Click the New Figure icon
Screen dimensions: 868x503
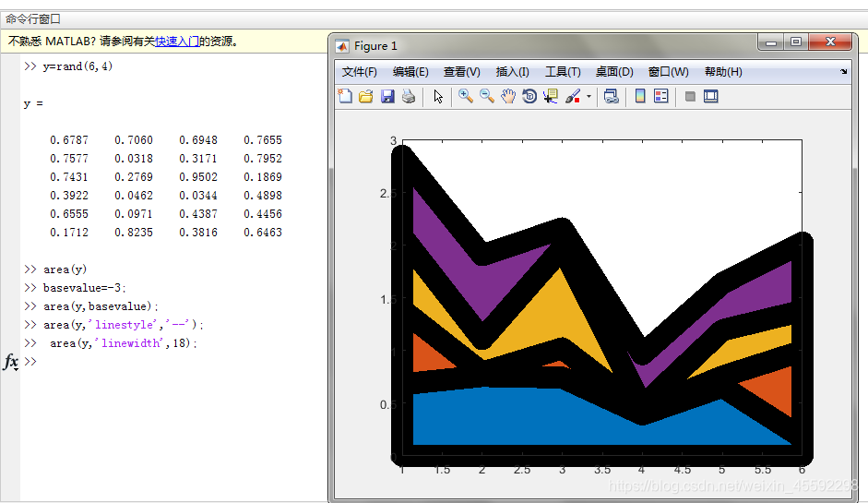(x=345, y=96)
